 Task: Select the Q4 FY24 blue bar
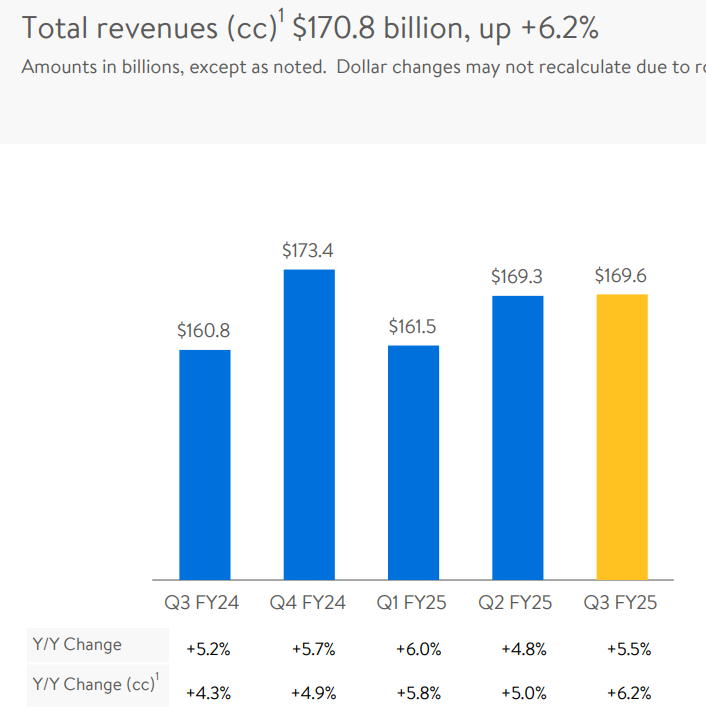pyautogui.click(x=309, y=424)
